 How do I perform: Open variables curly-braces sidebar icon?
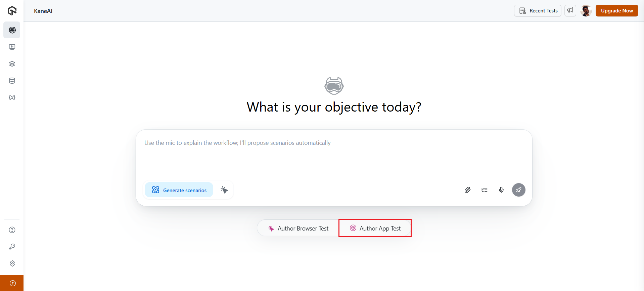(12, 97)
